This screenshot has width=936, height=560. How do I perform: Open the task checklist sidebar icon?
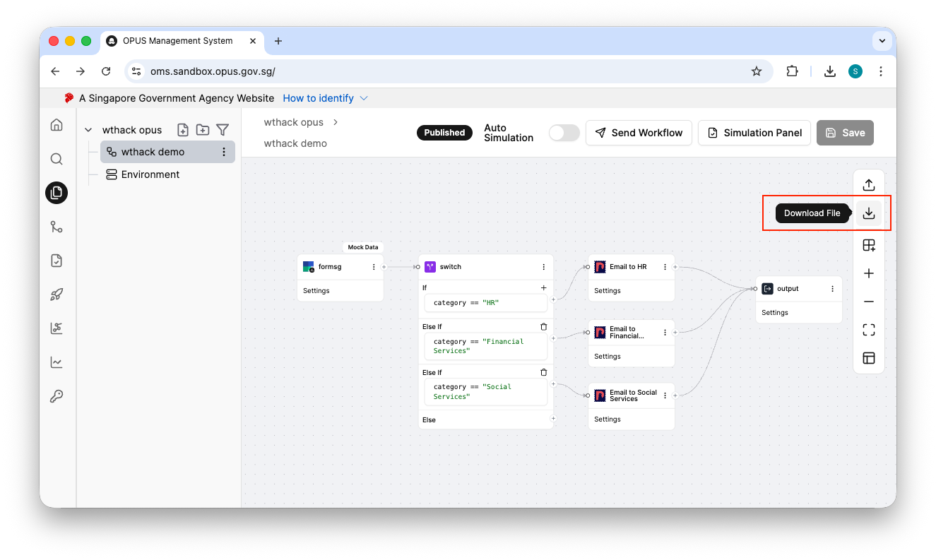(x=57, y=261)
